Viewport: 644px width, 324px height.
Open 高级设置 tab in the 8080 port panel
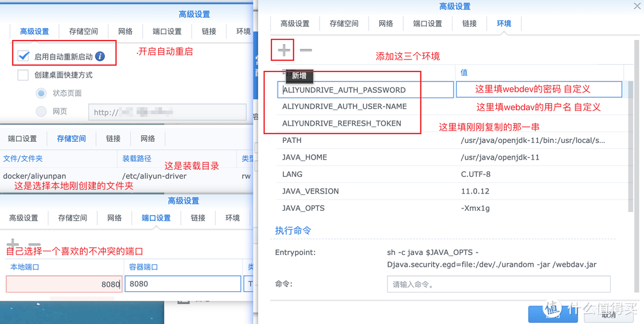coord(24,218)
